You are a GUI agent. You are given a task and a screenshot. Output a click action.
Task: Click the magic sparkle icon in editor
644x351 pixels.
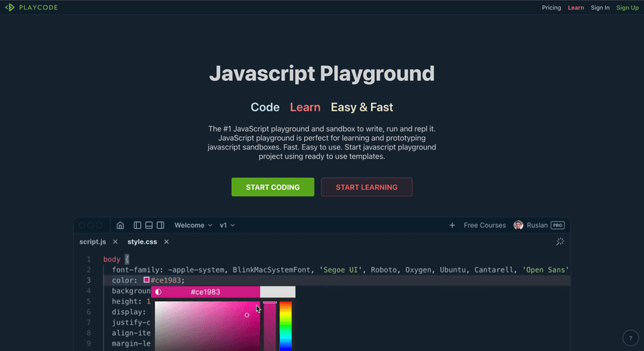(559, 242)
